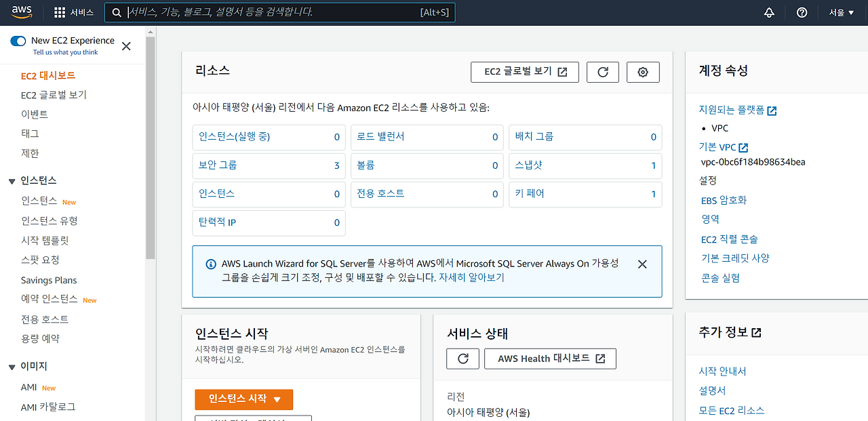
Task: Open the help question mark icon
Action: coord(802,13)
